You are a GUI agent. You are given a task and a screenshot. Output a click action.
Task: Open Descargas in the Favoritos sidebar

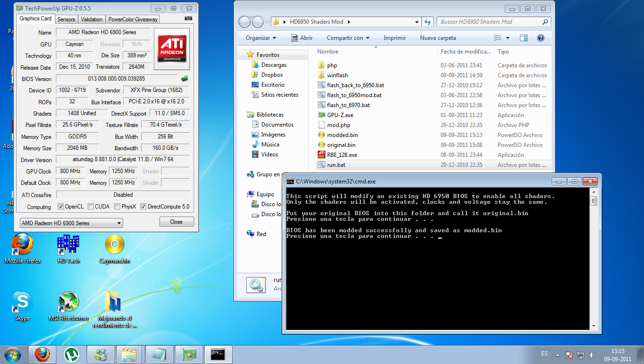click(x=274, y=65)
